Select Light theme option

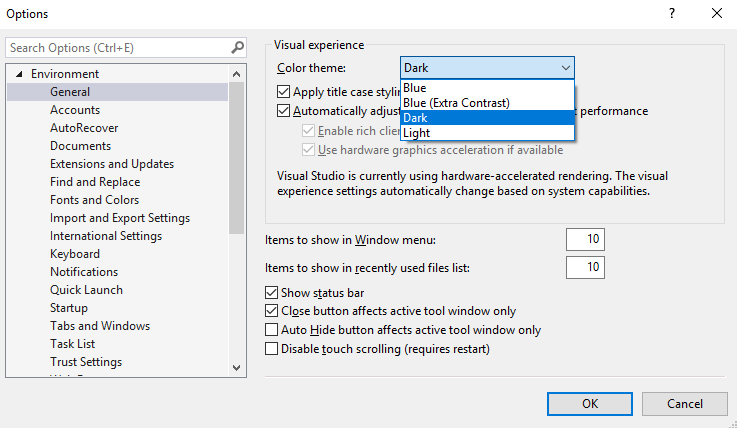coord(487,133)
